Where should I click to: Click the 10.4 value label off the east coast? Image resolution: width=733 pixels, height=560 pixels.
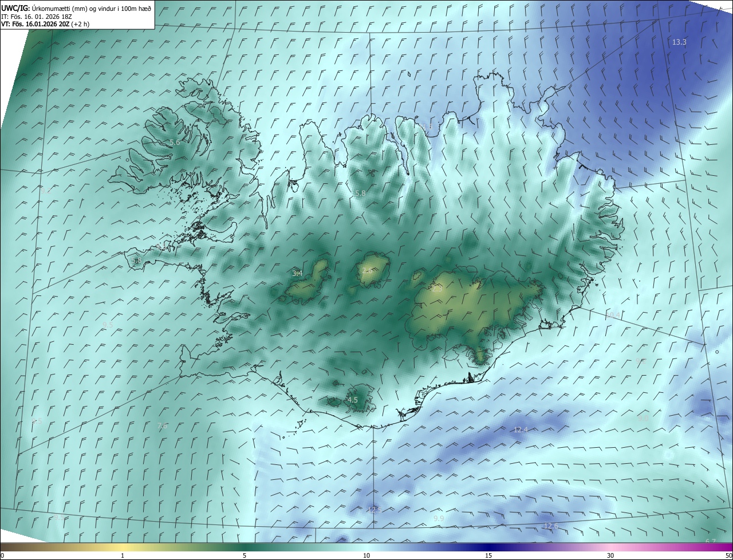(x=612, y=315)
